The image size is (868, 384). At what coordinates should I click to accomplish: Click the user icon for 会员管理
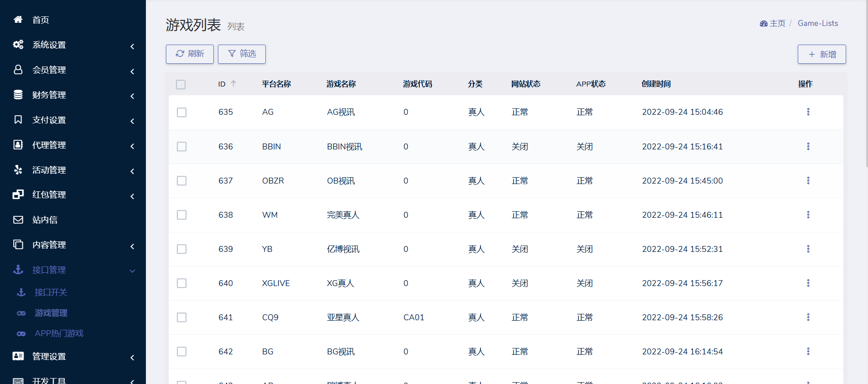pyautogui.click(x=18, y=70)
